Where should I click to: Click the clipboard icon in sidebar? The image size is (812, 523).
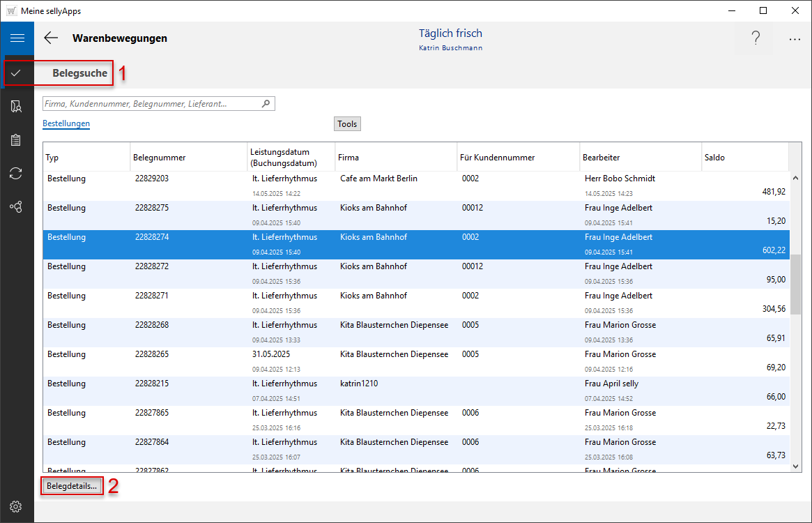17,140
